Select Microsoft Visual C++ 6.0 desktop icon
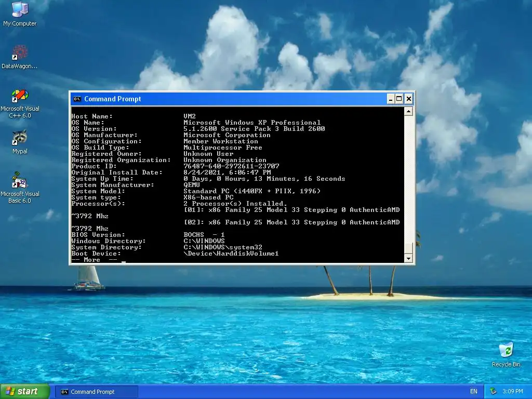Image resolution: width=532 pixels, height=399 pixels. pos(20,103)
